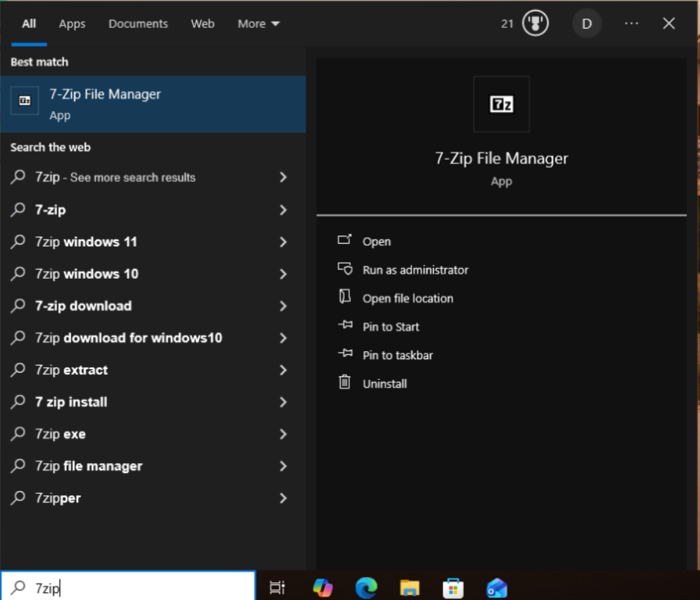Screen dimensions: 700x600
Task: Expand arrow beside '7zip extract'
Action: click(x=283, y=371)
